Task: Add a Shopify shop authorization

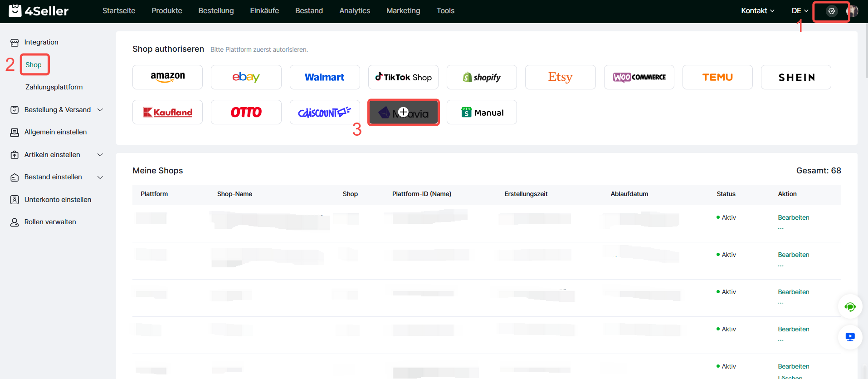Action: point(482,77)
